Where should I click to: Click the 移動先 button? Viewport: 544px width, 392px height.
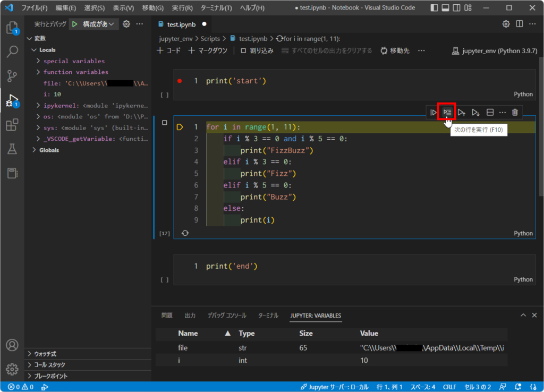pos(395,50)
